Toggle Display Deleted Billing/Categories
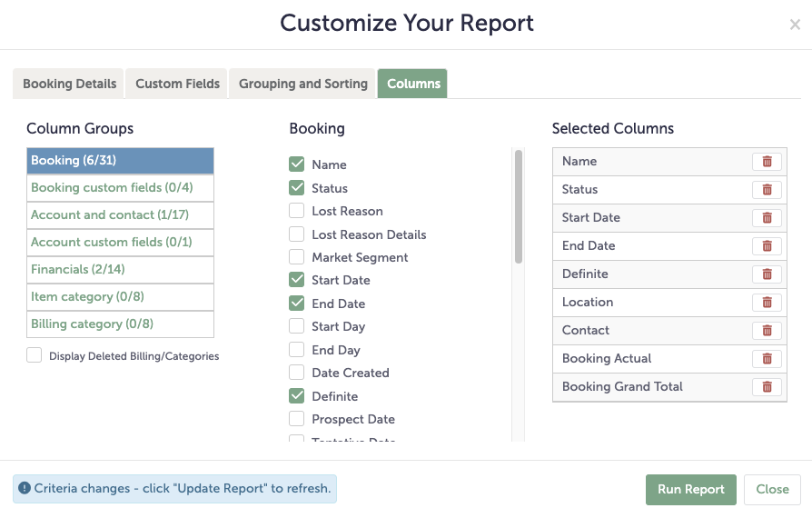The width and height of the screenshot is (812, 528). tap(34, 356)
